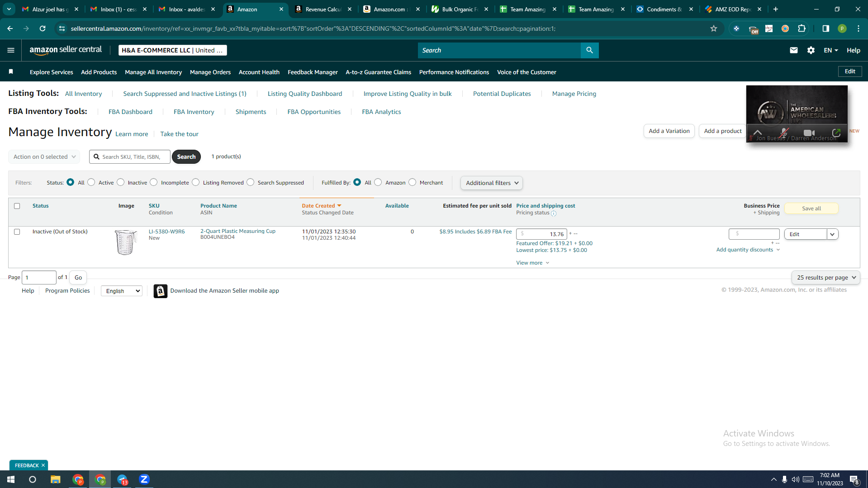Open the hamburger navigation menu
Image resolution: width=868 pixels, height=488 pixels.
11,50
